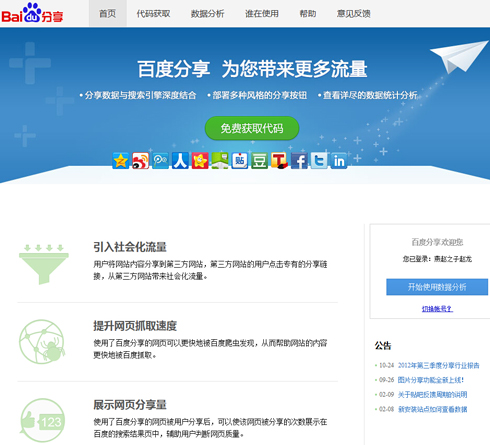
Task: Open 意见反馈 in the top navigation
Action: 353,13
